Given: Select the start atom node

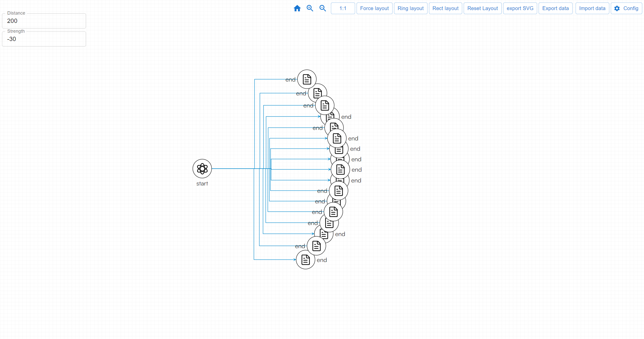Looking at the screenshot, I should coord(202,169).
